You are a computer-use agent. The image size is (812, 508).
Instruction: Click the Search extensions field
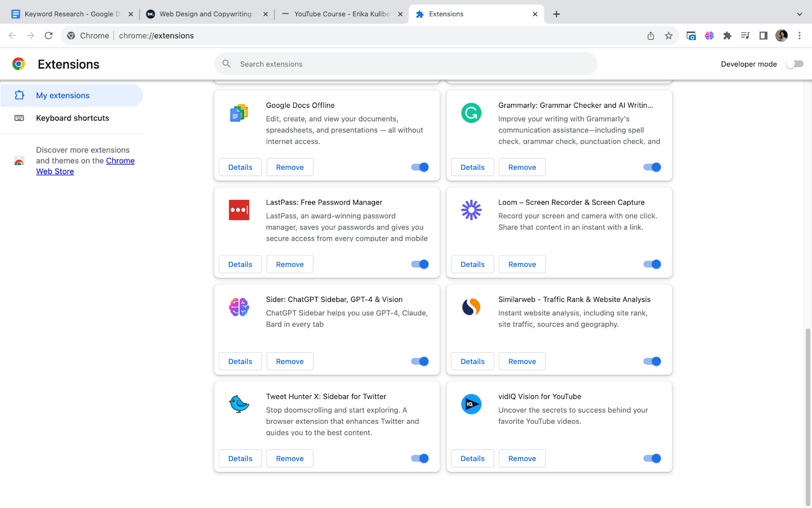tap(406, 64)
